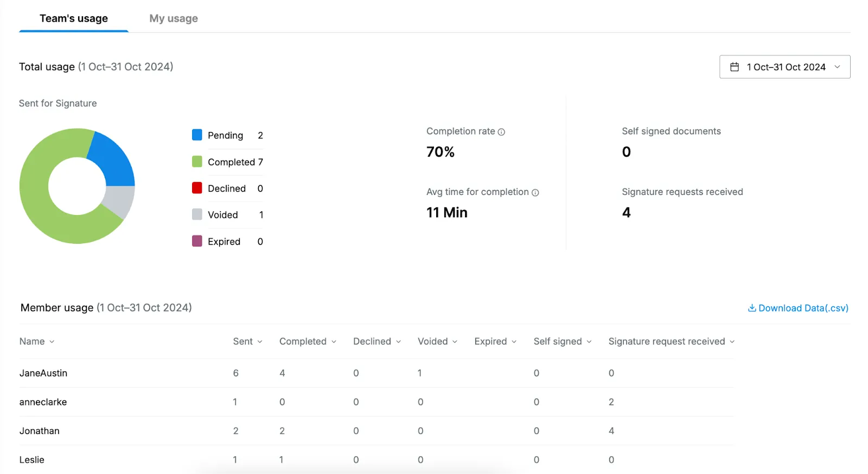Click the 11 Min average time value
Viewport: 868px width, 474px height.
447,212
